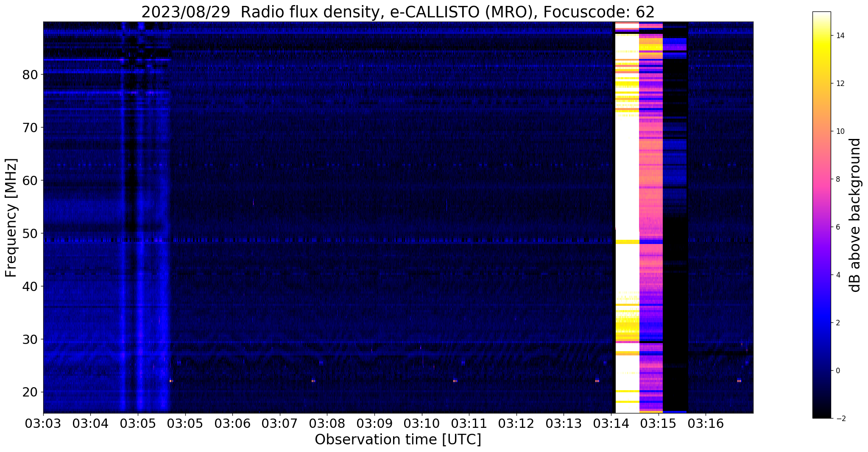Screen dimensions: 868x452
Task: Click the 03:04 time tick label
Action: click(90, 424)
